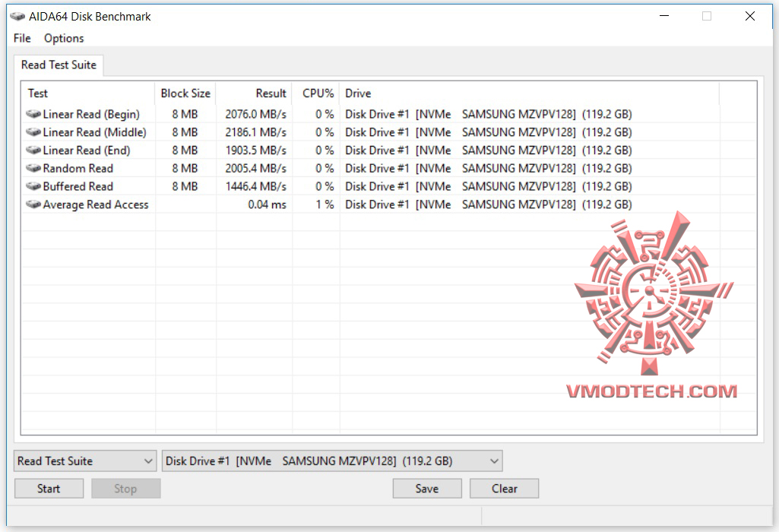
Task: Click the drive entry in Average Read Access row
Action: (489, 204)
